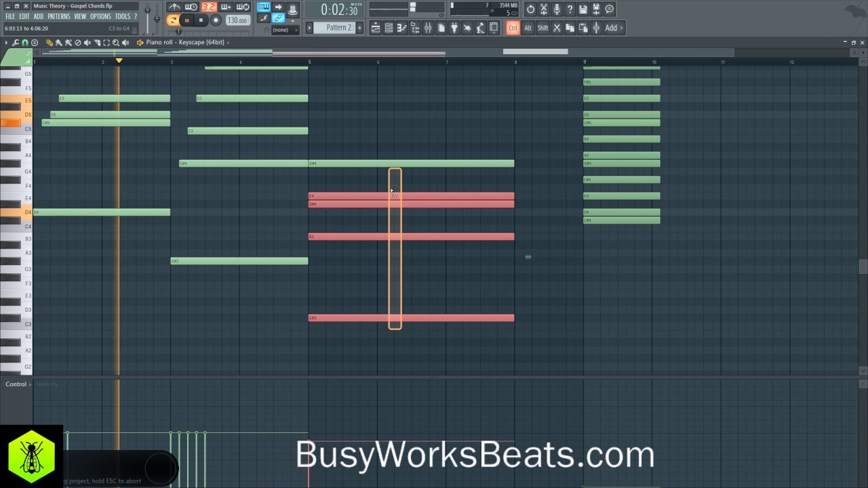Open the FILE menu
Image resolution: width=868 pixels, height=488 pixels.
10,16
